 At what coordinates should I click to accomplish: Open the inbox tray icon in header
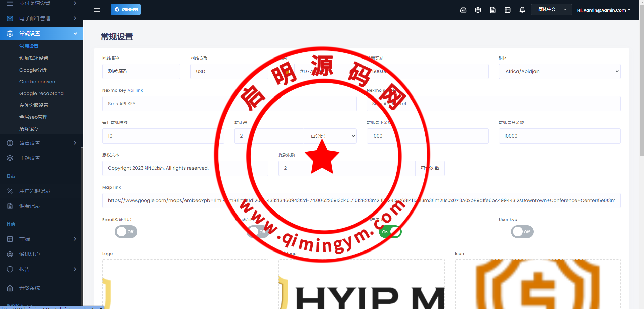463,10
